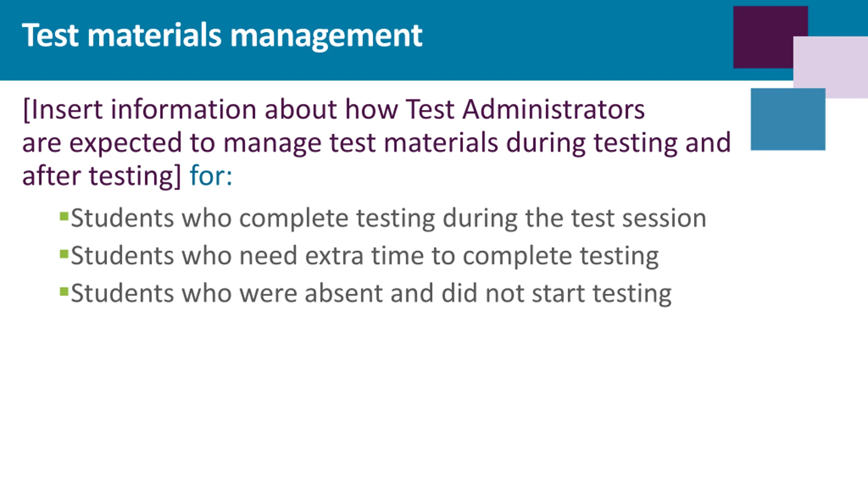The image size is (868, 488).
Task: Click the word "management" in the title
Action: (x=326, y=35)
